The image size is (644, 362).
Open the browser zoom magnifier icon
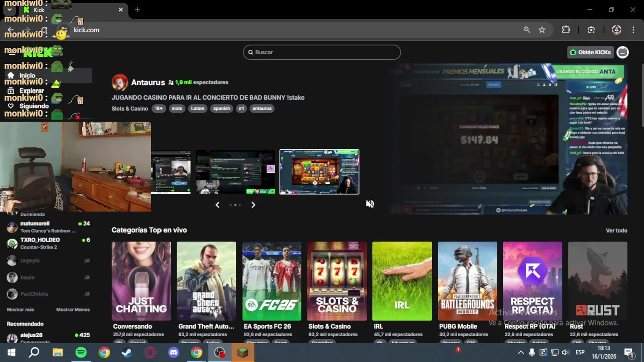(x=527, y=30)
